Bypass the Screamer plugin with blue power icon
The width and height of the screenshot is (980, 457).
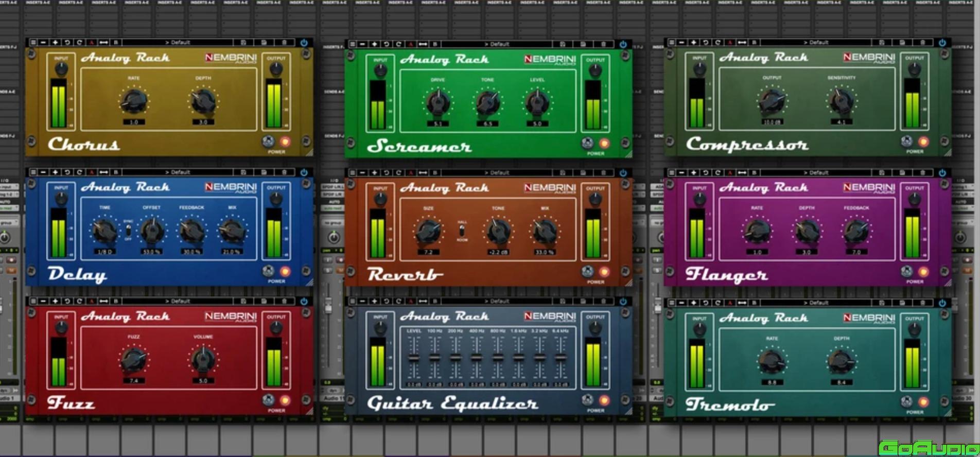[623, 44]
